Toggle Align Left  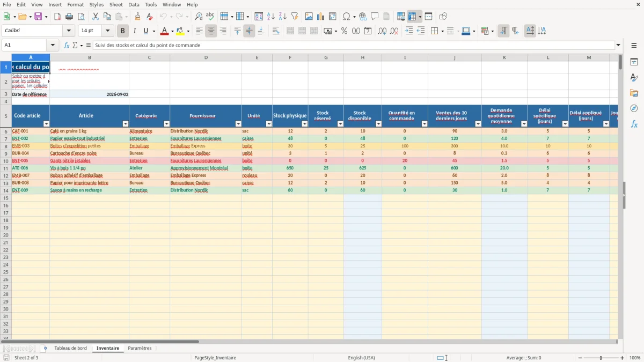(x=200, y=31)
